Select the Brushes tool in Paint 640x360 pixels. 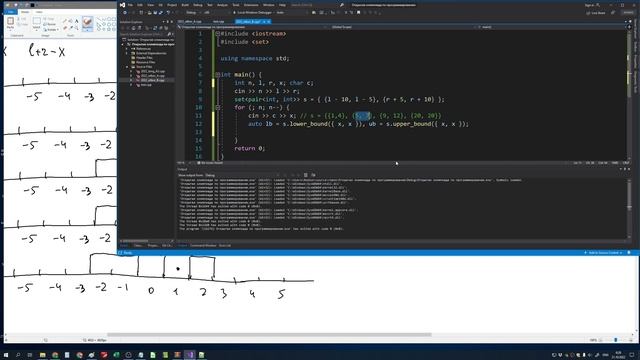87,23
